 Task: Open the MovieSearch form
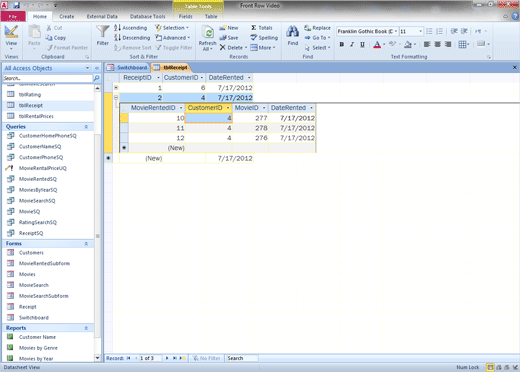pyautogui.click(x=34, y=285)
